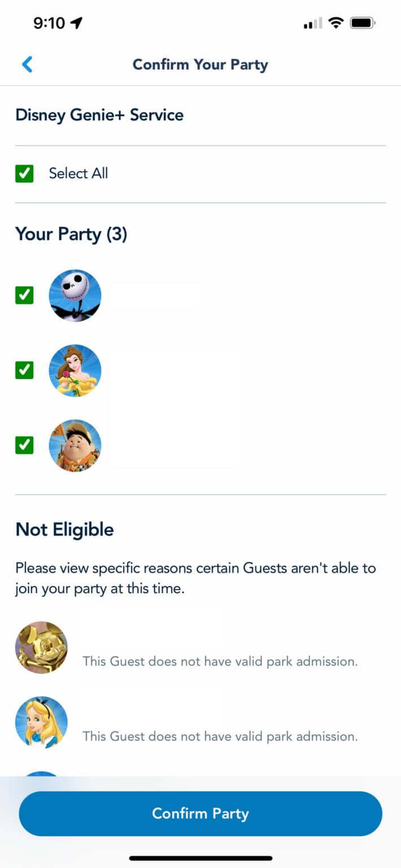Tap the Jack Skellington avatar icon
Screen dimensions: 401x868
point(75,294)
